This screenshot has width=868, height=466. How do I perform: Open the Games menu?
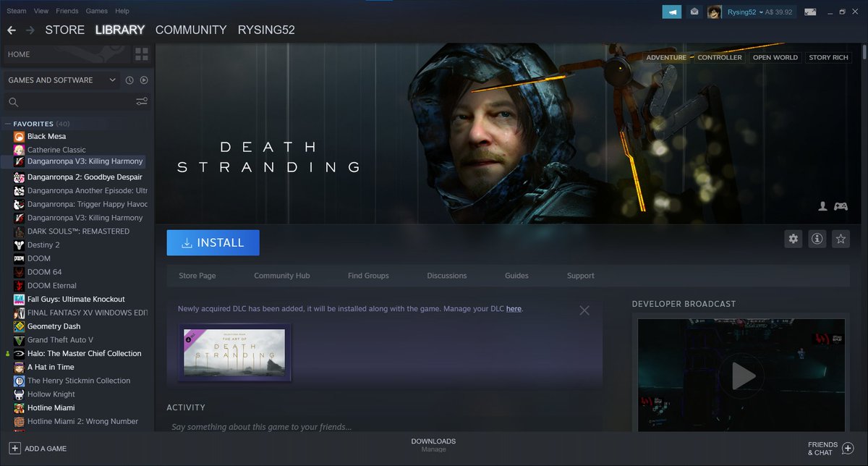pyautogui.click(x=97, y=11)
